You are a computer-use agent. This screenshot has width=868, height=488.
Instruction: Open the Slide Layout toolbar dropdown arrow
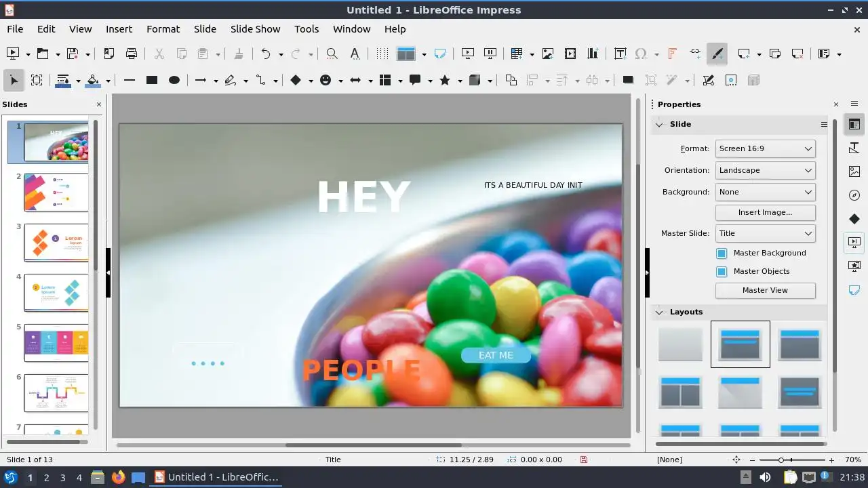pos(840,54)
